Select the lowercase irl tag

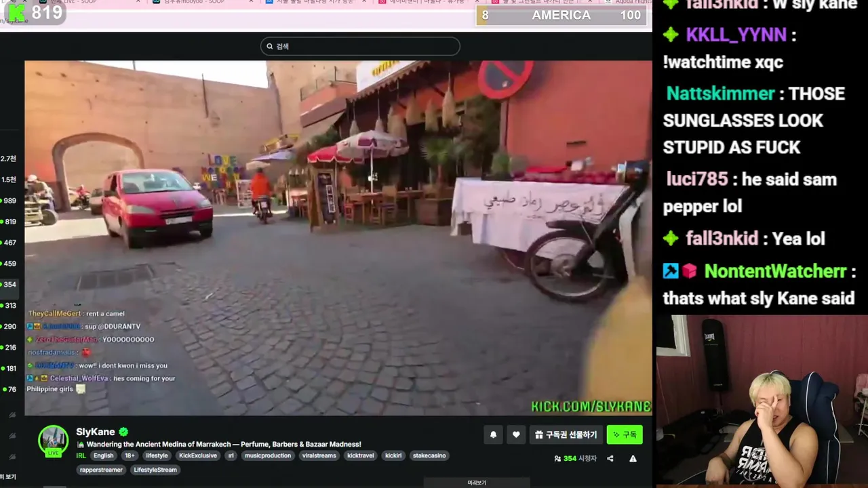(x=231, y=455)
